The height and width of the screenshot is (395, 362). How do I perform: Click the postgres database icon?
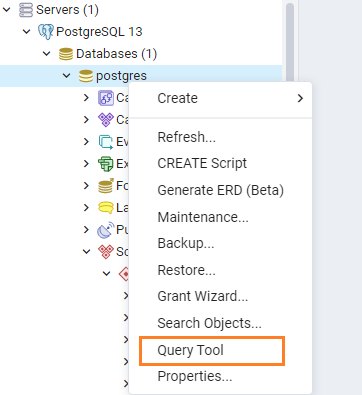[86, 76]
